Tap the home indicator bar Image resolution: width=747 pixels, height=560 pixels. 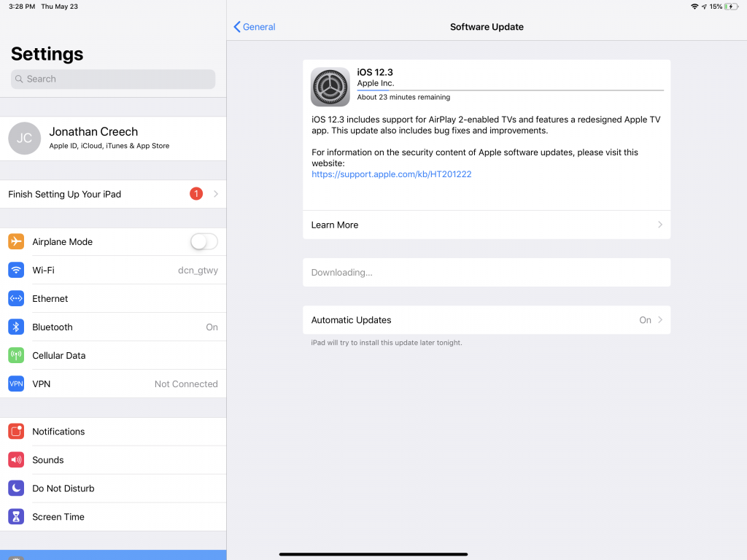tap(373, 554)
